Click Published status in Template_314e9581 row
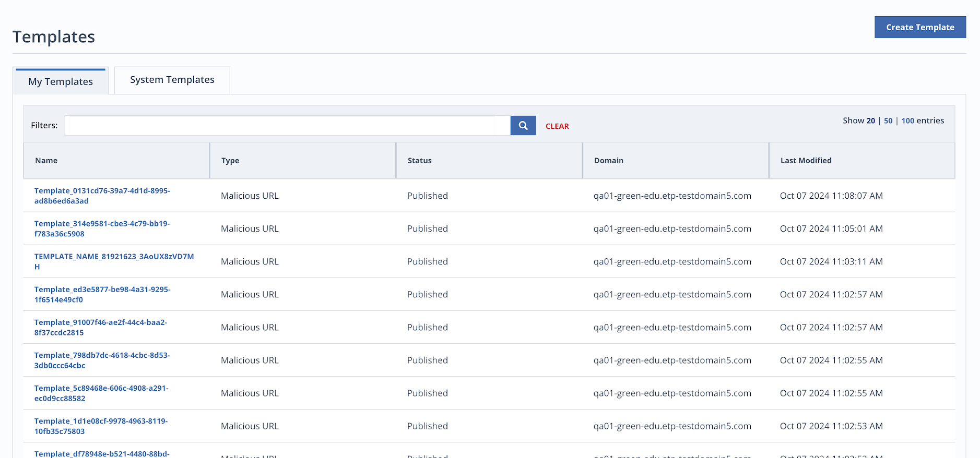 (x=428, y=228)
